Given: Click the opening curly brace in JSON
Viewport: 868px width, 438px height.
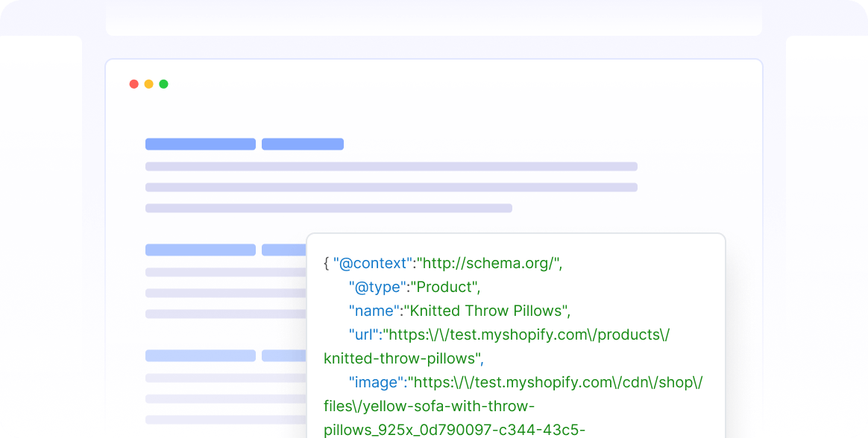Looking at the screenshot, I should point(327,264).
